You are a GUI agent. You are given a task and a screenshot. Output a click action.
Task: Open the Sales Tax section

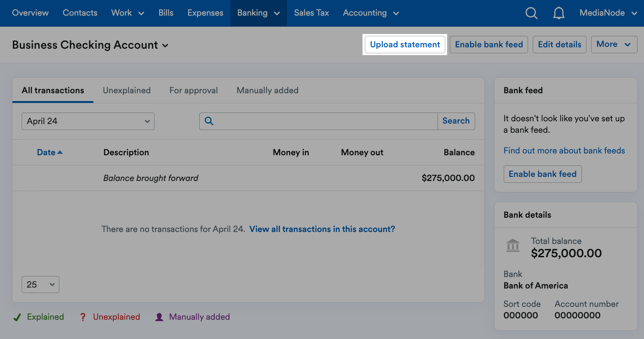click(311, 13)
